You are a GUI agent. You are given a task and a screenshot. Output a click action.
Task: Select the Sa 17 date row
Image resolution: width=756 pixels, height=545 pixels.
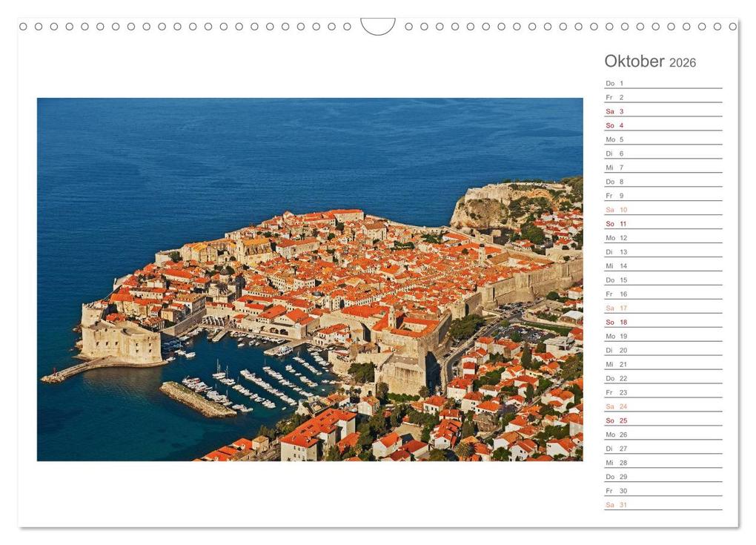(x=663, y=308)
